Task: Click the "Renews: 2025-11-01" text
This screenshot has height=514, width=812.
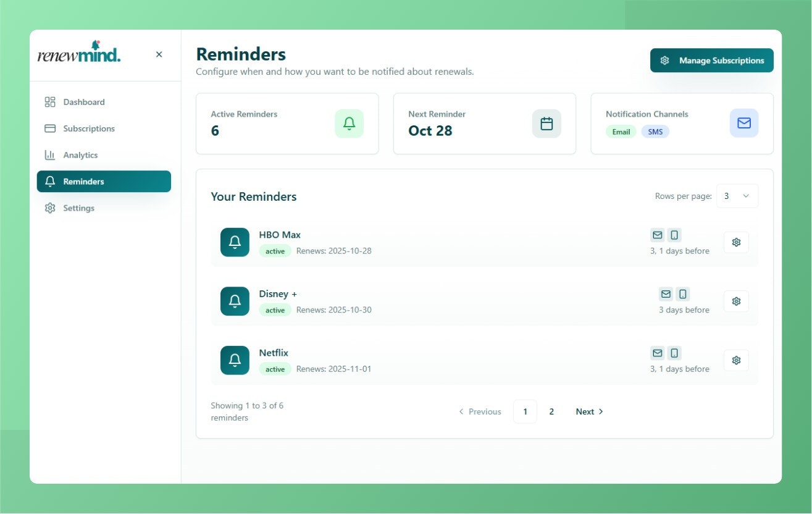Action: [x=334, y=369]
